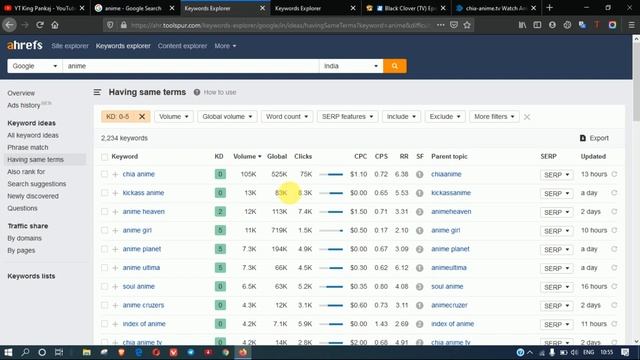Switch to the anime - Google Search tab

click(x=133, y=8)
